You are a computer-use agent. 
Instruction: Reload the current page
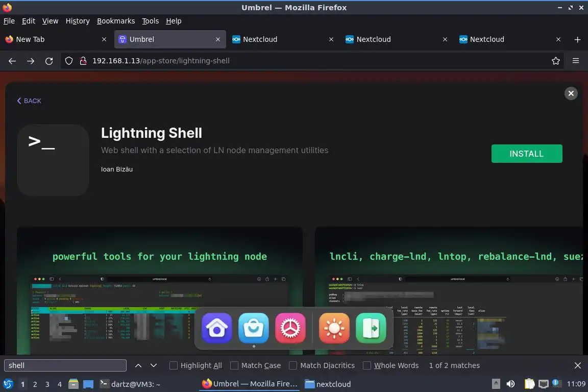point(49,61)
